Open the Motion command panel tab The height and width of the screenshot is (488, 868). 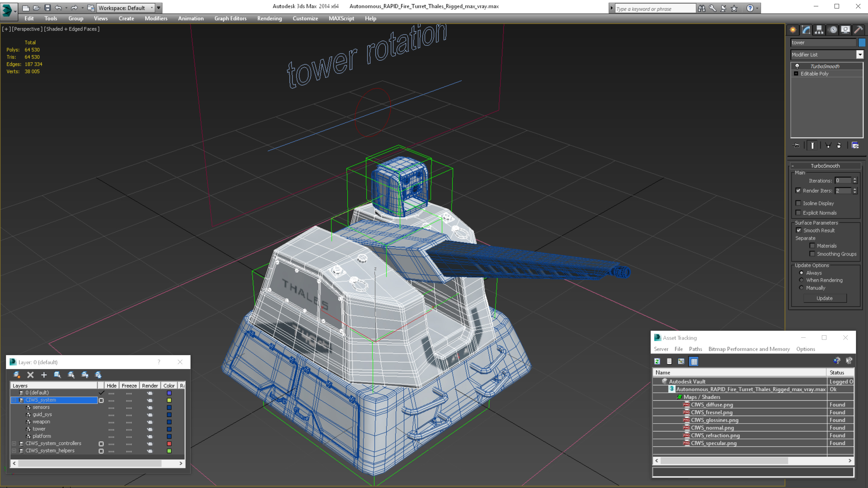pyautogui.click(x=833, y=30)
